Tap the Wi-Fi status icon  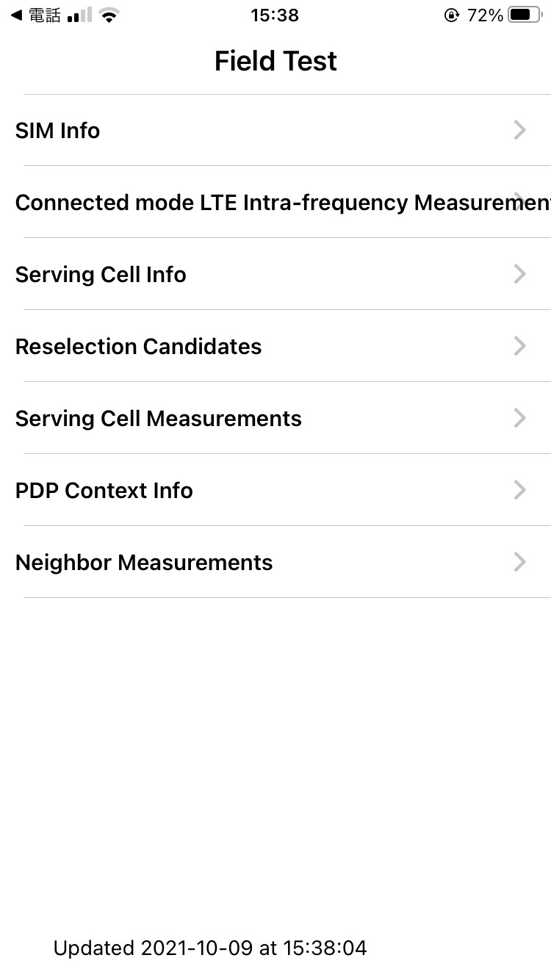[109, 15]
